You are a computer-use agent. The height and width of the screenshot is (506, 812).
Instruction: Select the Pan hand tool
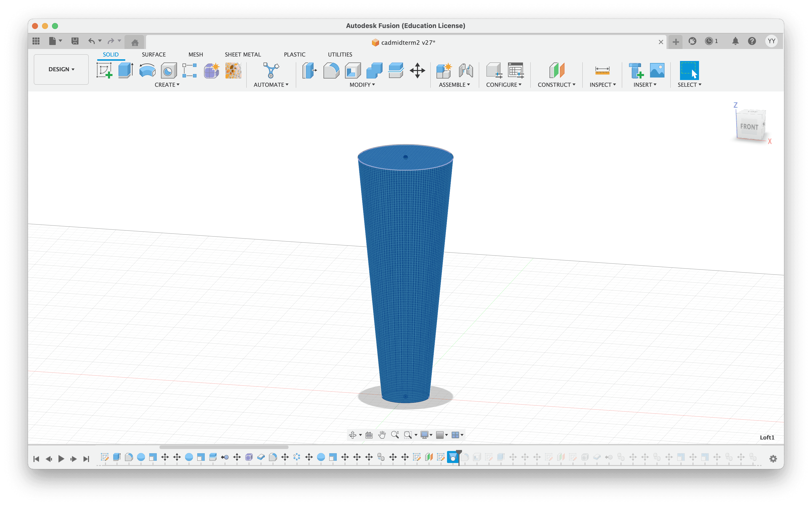(x=382, y=435)
